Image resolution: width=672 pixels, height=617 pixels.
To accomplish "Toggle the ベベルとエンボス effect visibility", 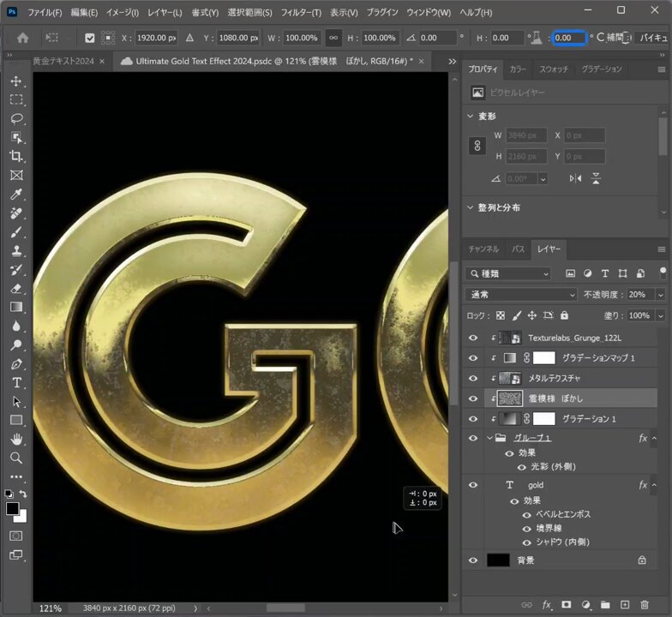I will 526,514.
